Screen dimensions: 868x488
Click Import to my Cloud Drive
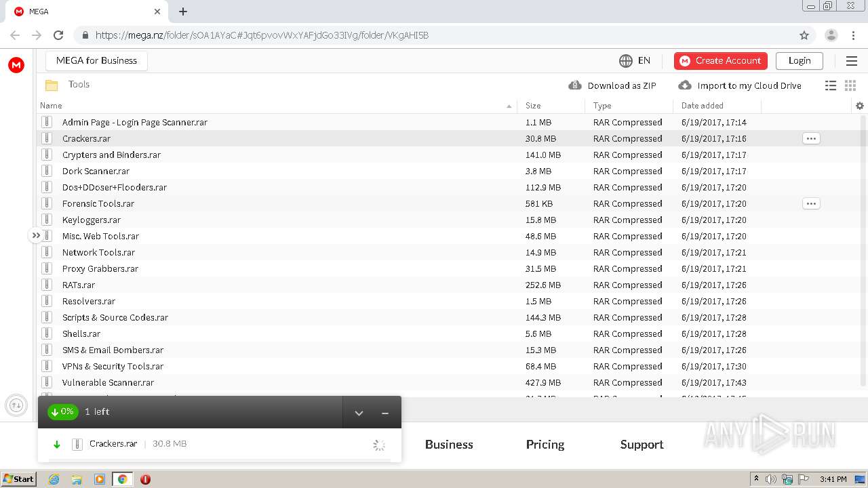[740, 85]
